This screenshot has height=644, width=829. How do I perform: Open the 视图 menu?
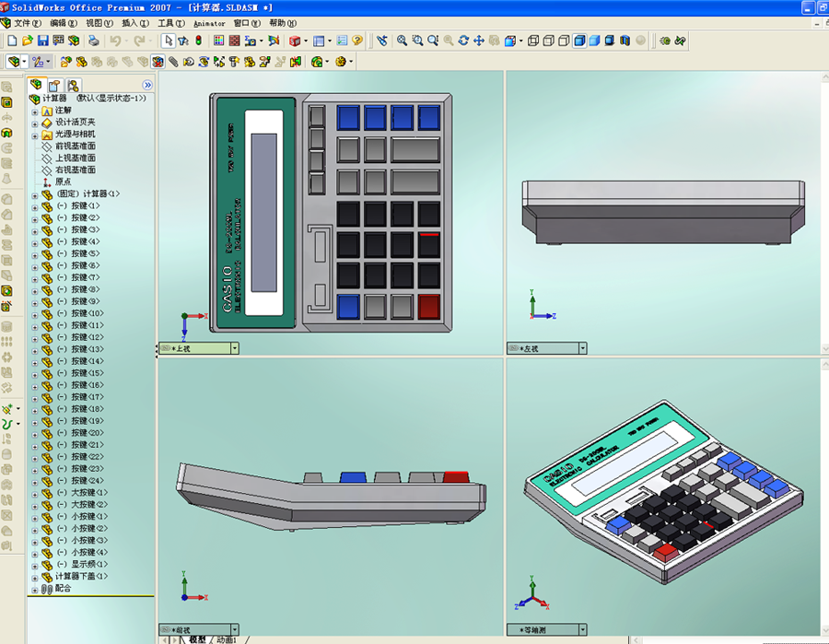[x=99, y=23]
